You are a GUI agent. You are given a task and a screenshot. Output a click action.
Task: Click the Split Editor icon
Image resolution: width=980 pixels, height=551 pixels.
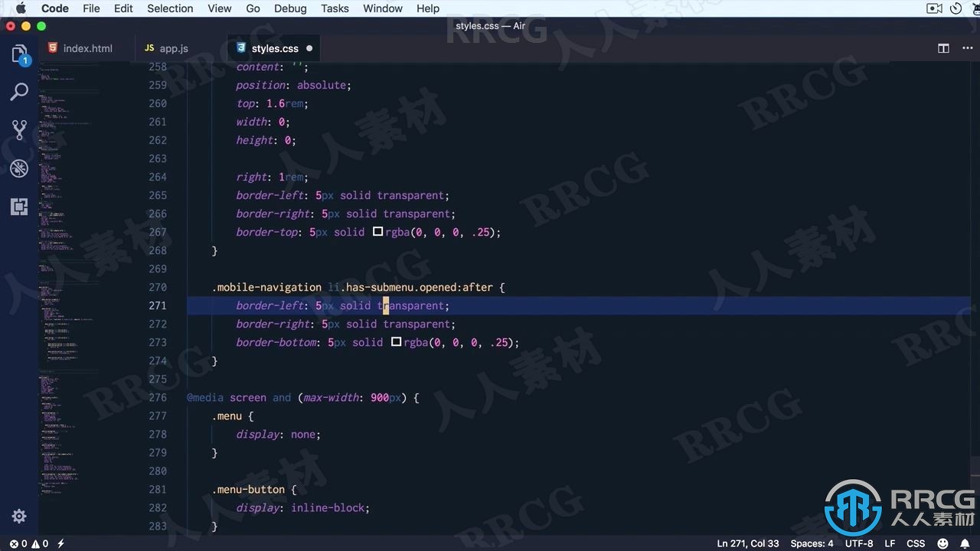click(x=944, y=48)
